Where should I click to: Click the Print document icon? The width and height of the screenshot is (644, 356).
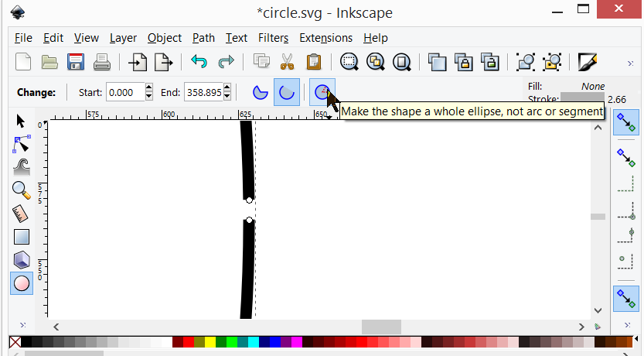102,62
